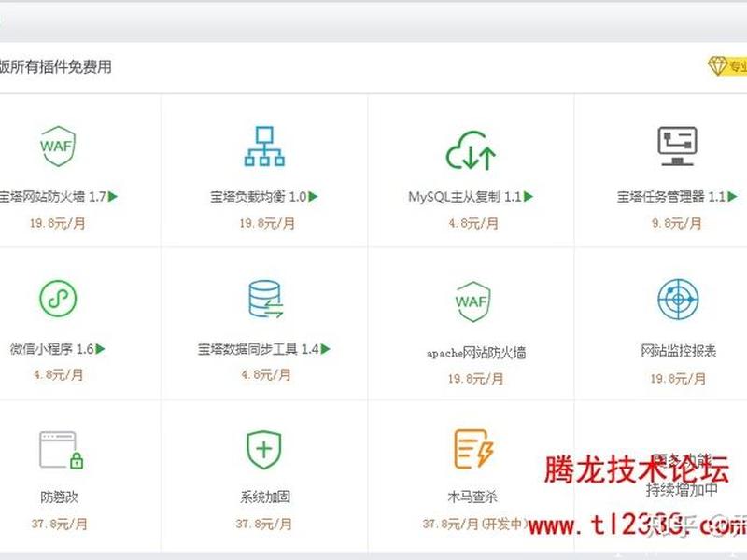Click the 系统加固 shield plus icon
This screenshot has width=747, height=560.
click(264, 450)
